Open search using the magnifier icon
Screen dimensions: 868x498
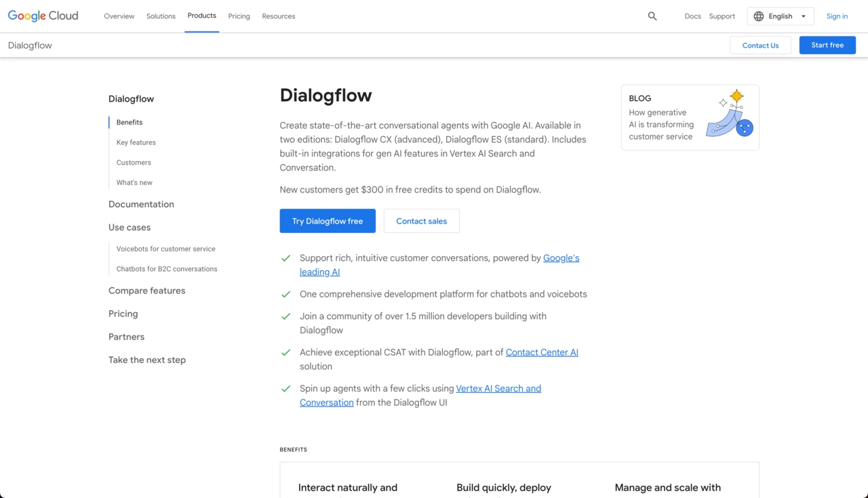652,16
